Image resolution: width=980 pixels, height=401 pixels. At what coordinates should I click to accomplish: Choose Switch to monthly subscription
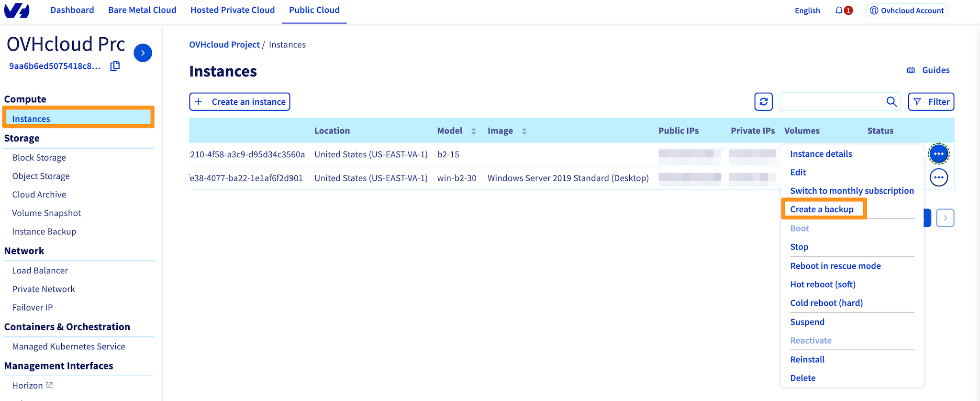[x=852, y=191]
